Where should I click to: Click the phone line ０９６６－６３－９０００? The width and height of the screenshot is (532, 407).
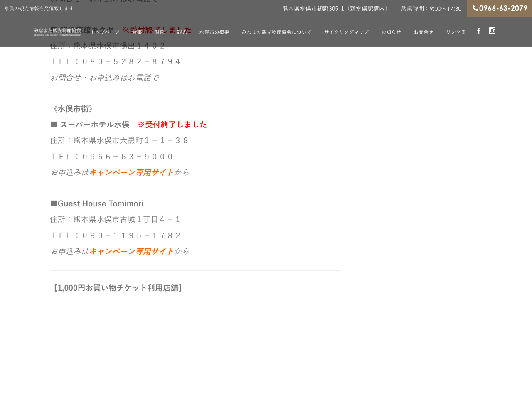112,157
